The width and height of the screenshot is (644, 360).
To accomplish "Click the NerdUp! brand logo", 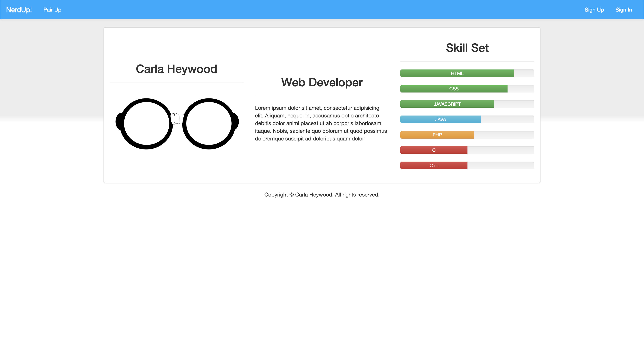I will pyautogui.click(x=19, y=10).
